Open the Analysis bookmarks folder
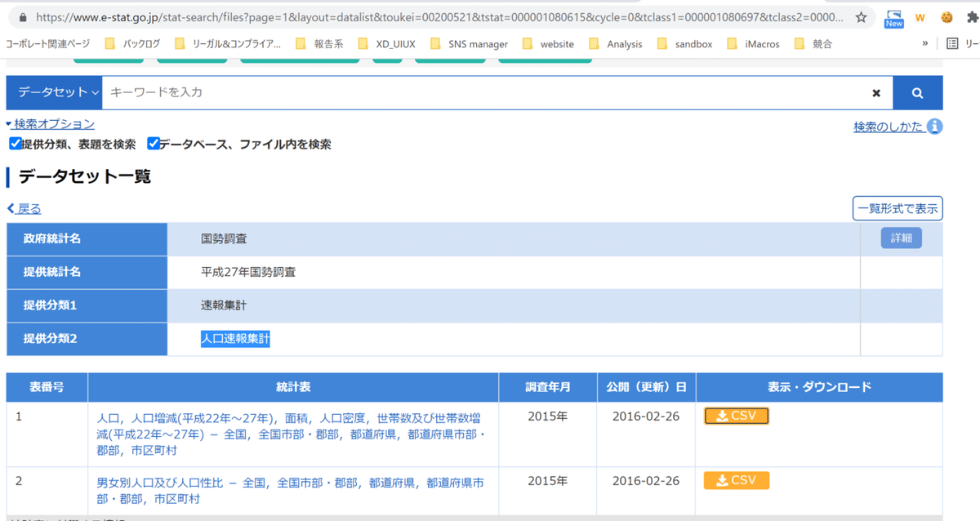The image size is (980, 521). pos(624,42)
